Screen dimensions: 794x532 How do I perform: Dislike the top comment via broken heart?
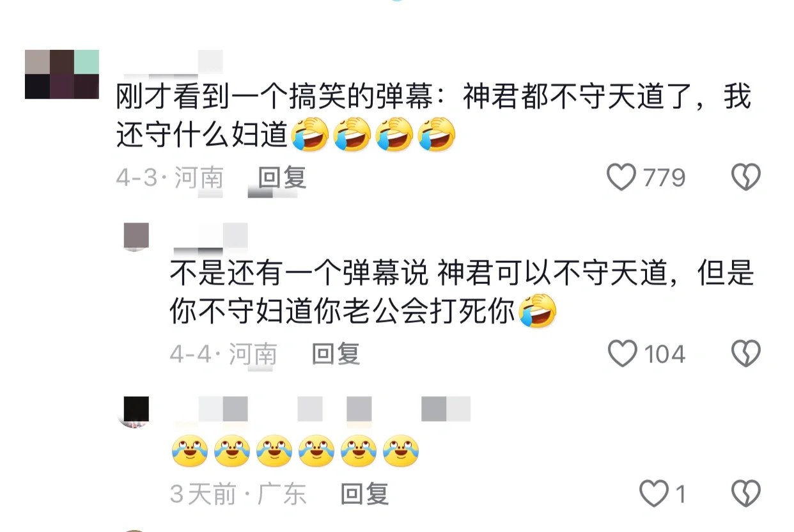pyautogui.click(x=745, y=177)
